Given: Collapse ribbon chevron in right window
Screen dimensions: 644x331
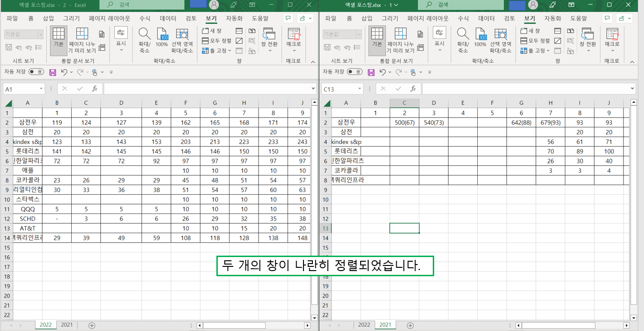Looking at the screenshot, I should pyautogui.click(x=632, y=61).
